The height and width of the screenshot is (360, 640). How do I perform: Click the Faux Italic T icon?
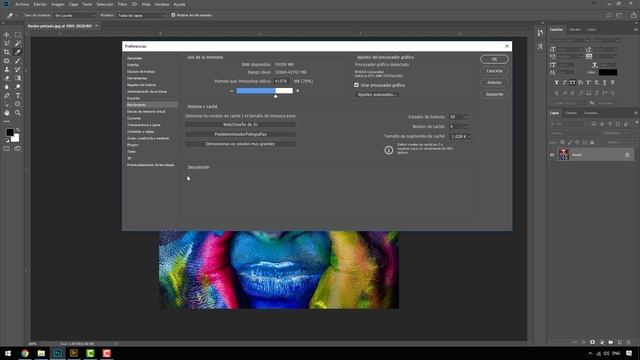(564, 82)
